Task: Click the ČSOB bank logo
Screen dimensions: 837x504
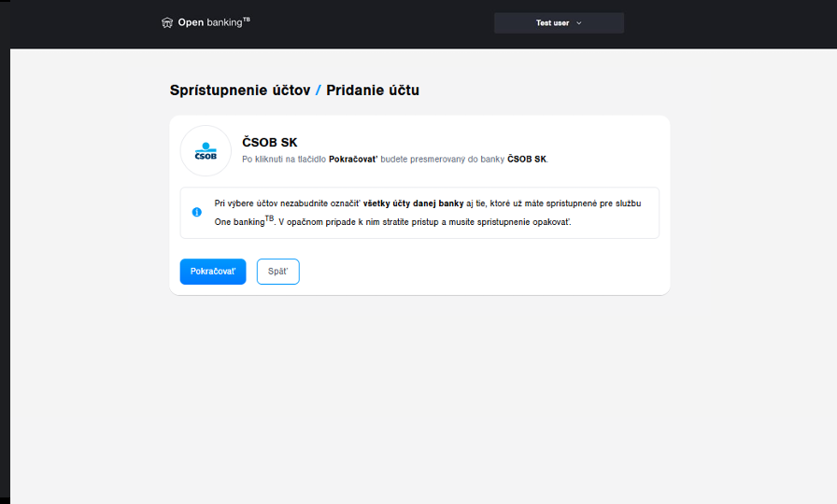Action: (206, 151)
